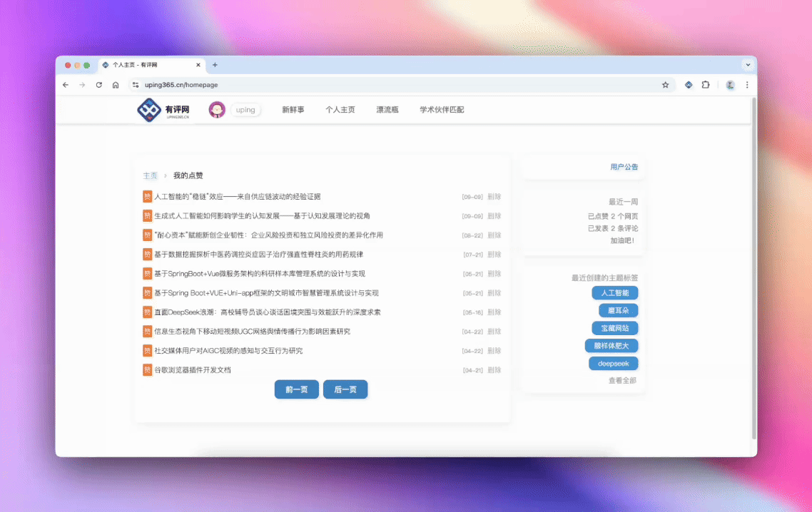The height and width of the screenshot is (512, 812).
Task: Bookmark this page with the star icon
Action: [665, 85]
